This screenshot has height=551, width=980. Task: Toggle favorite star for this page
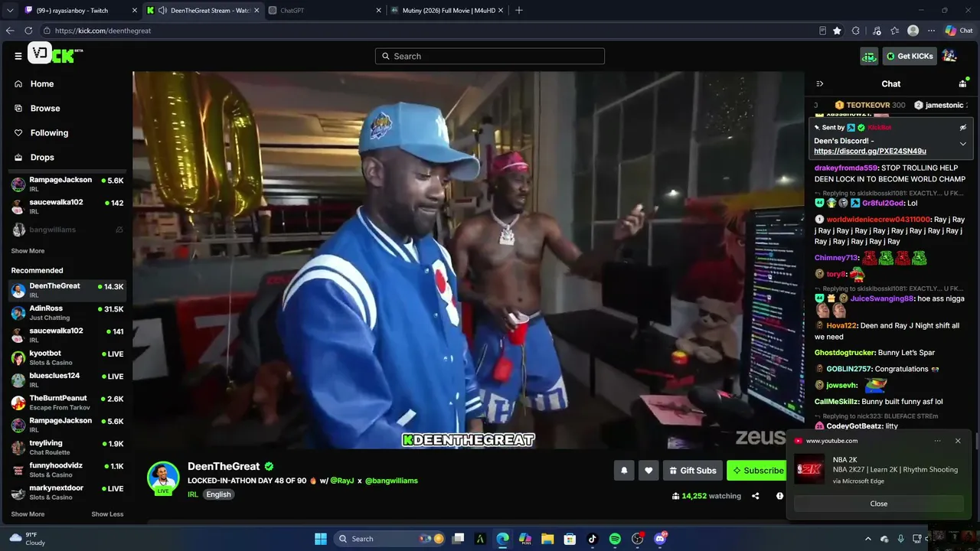[837, 31]
